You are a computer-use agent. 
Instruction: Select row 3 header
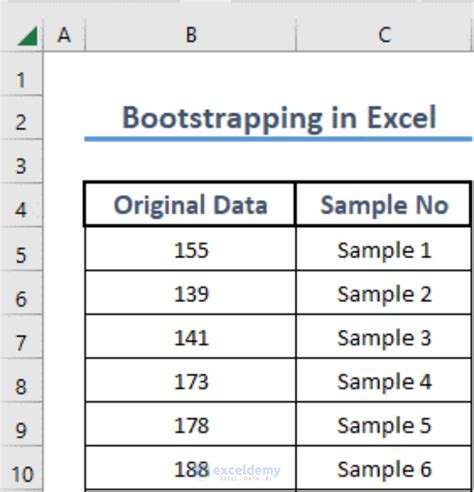[x=21, y=161]
